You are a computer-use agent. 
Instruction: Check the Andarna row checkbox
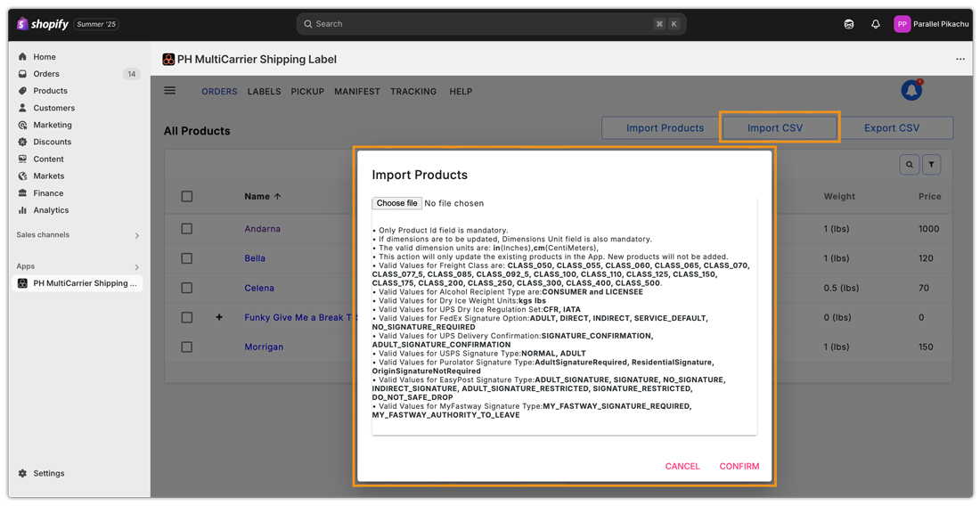click(x=187, y=229)
